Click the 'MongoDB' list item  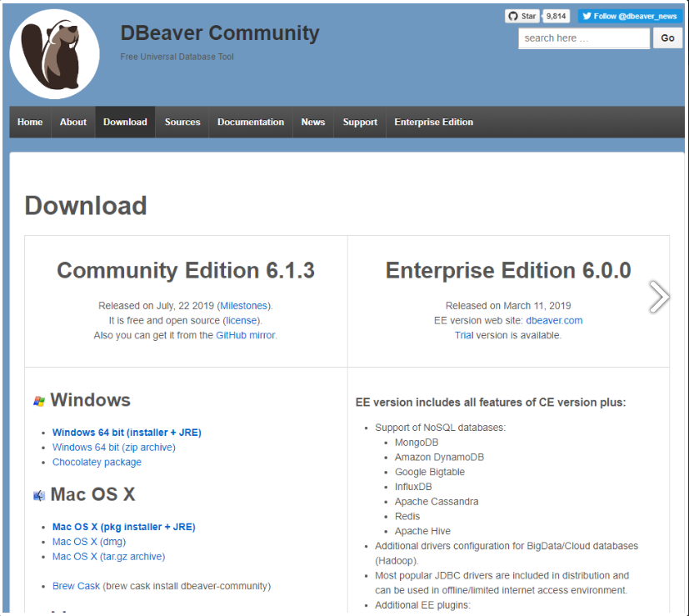tap(417, 443)
